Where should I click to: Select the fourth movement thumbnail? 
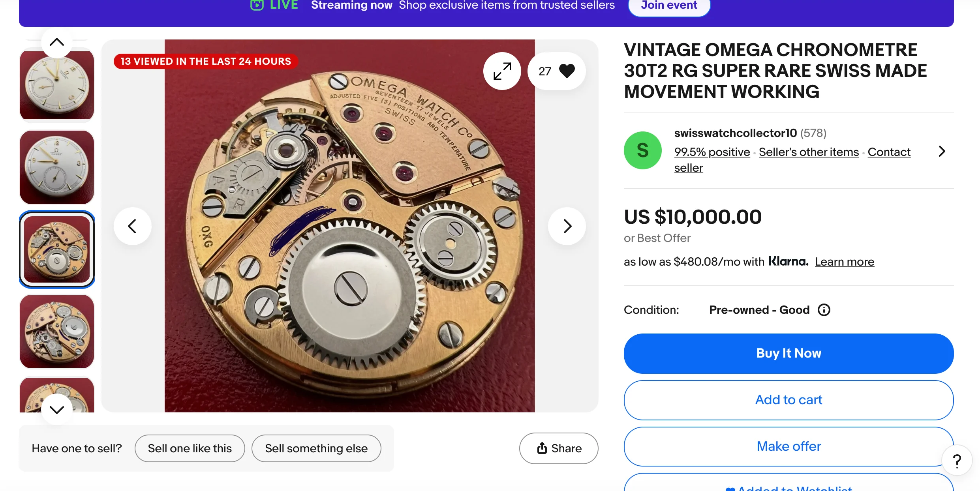tap(57, 332)
